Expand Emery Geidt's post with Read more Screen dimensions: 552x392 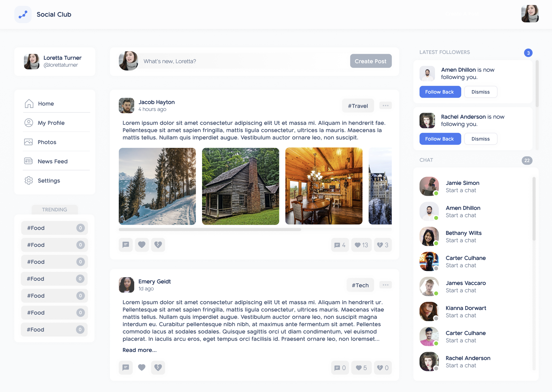(x=140, y=350)
